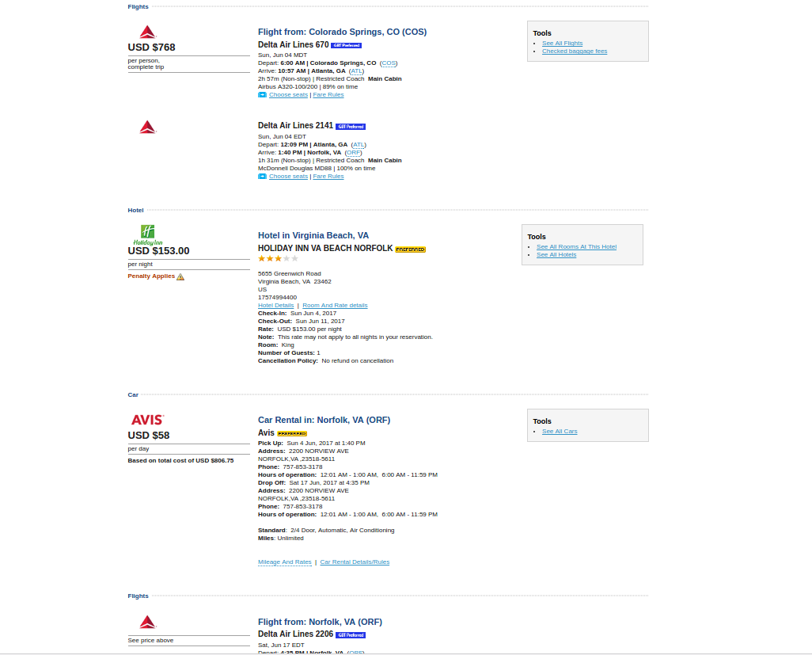Click the Delta logo beside USD $768

pos(147,32)
